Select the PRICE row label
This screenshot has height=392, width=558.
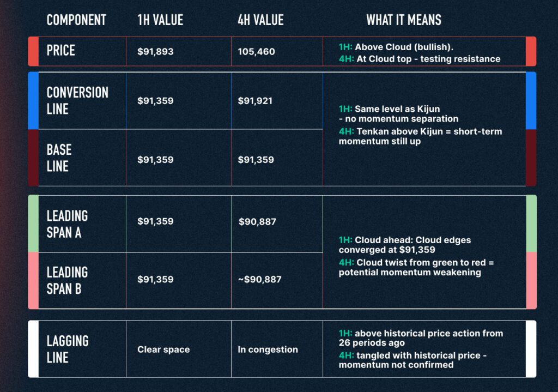pyautogui.click(x=61, y=51)
